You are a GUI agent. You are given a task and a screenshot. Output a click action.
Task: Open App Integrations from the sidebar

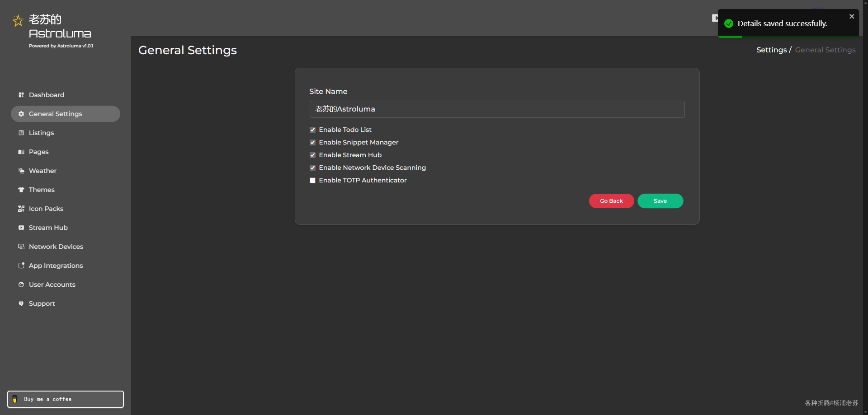point(56,266)
